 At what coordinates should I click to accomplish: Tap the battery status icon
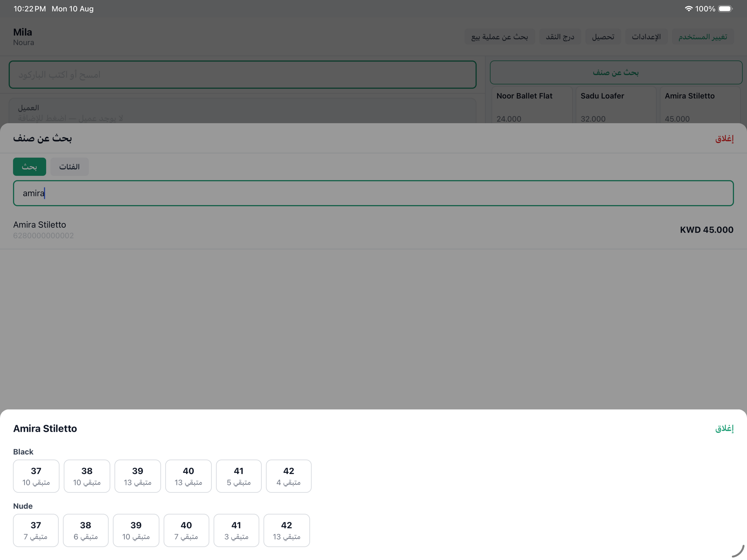point(725,9)
